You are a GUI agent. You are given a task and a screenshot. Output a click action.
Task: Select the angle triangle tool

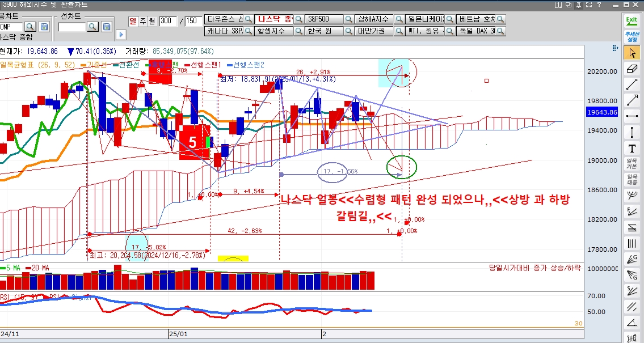632,323
